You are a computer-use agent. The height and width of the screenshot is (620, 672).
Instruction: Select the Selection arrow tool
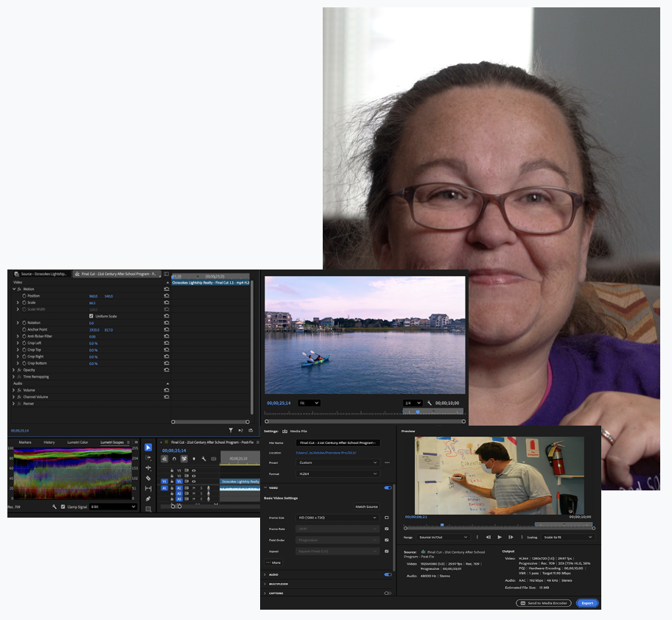[x=148, y=447]
